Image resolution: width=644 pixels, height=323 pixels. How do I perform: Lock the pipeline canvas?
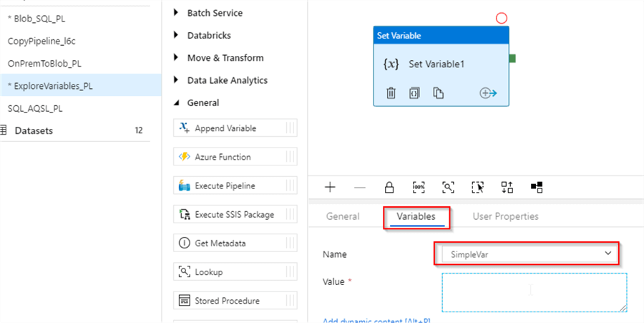coord(389,187)
